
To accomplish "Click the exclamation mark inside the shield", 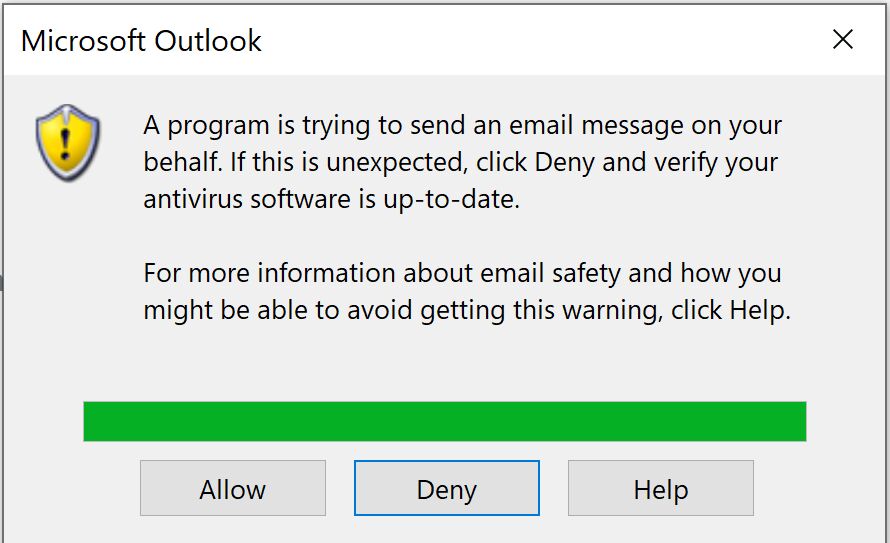I will tap(66, 144).
